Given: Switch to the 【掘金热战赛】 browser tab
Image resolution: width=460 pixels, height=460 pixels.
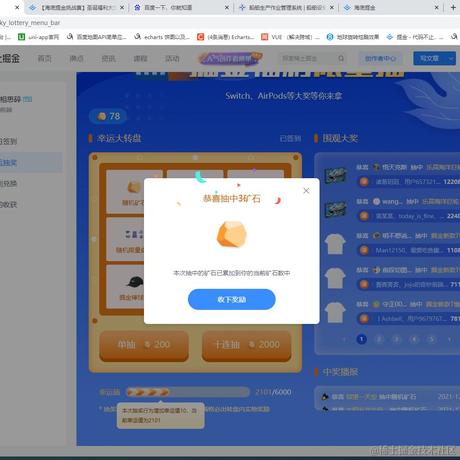Looking at the screenshot, I should 76,7.
